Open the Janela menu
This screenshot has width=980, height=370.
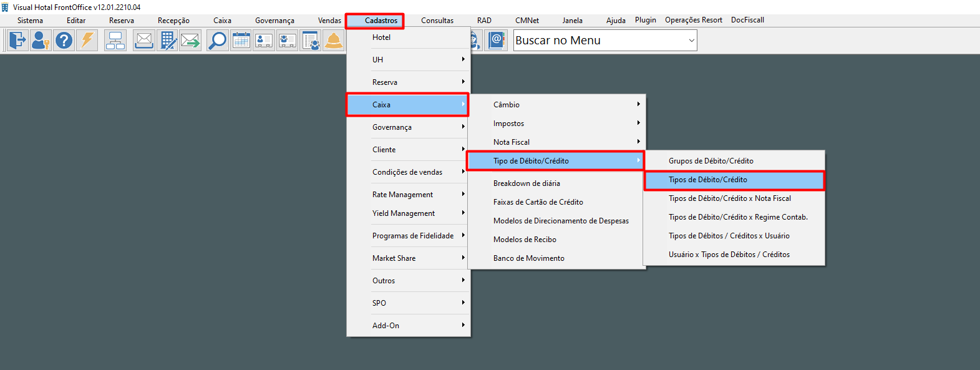[572, 21]
